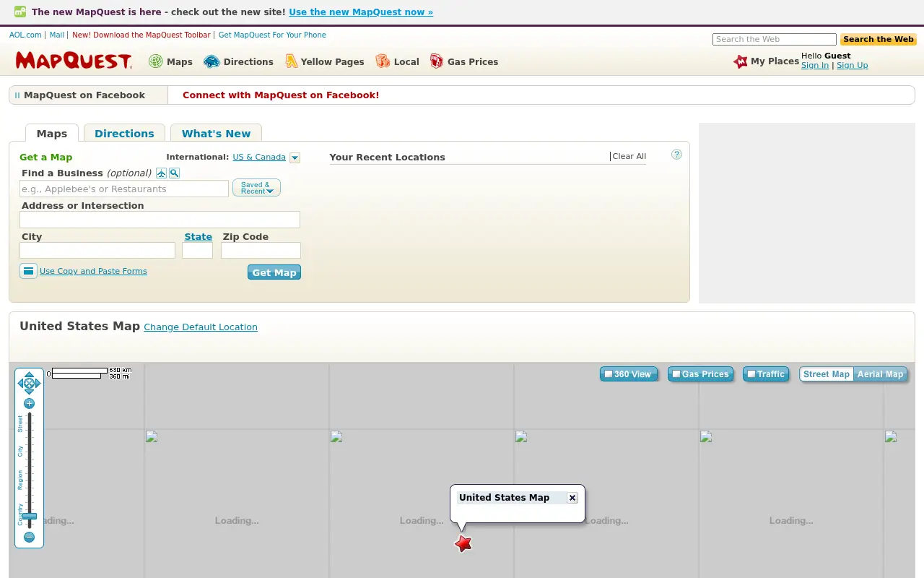The height and width of the screenshot is (578, 924).
Task: Enable the Gas Prices map overlay
Action: point(676,374)
